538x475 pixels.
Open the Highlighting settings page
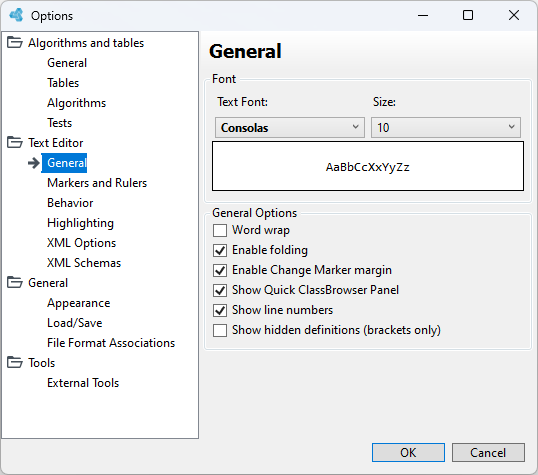pyautogui.click(x=80, y=223)
